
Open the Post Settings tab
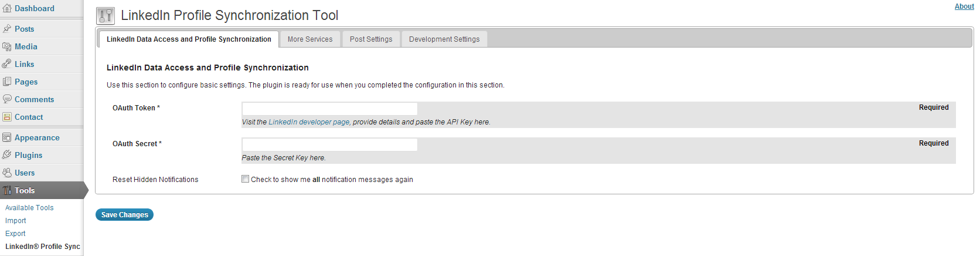tap(371, 39)
